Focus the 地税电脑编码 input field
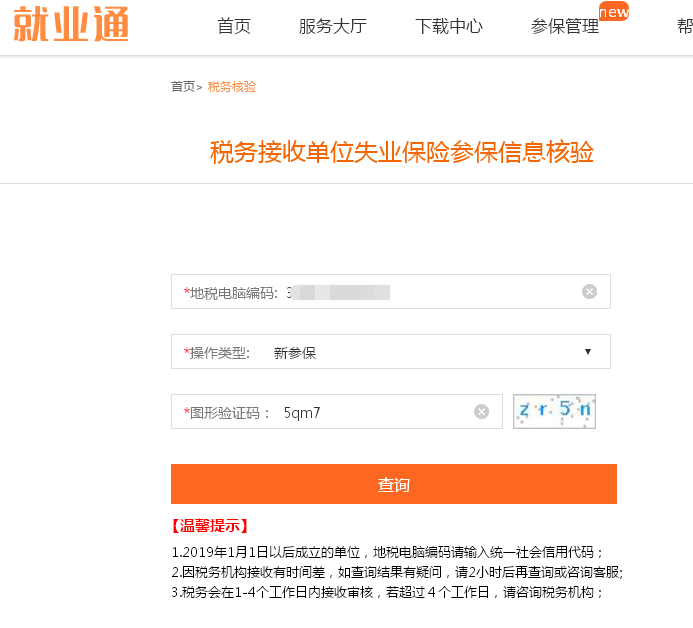This screenshot has width=693, height=628. tap(391, 292)
